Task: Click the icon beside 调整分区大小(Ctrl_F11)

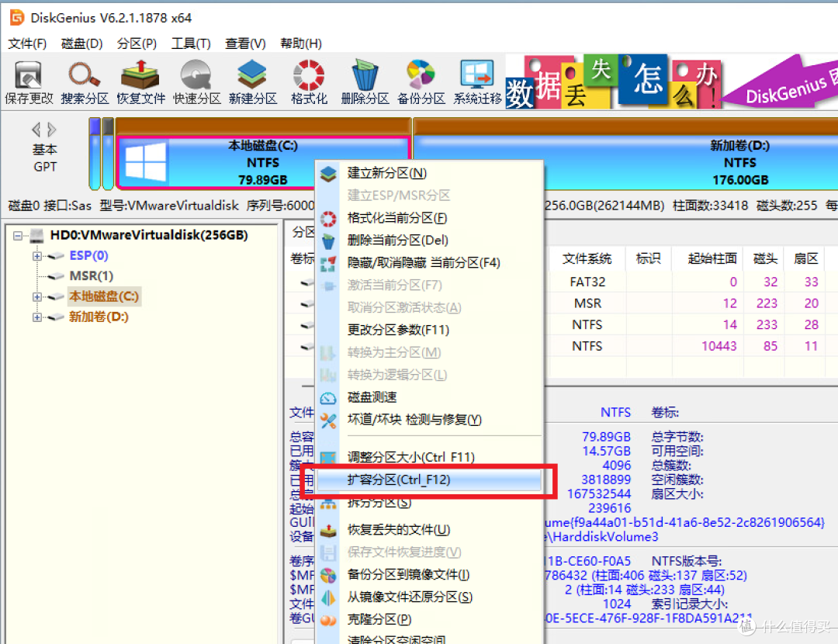Action: click(x=328, y=458)
